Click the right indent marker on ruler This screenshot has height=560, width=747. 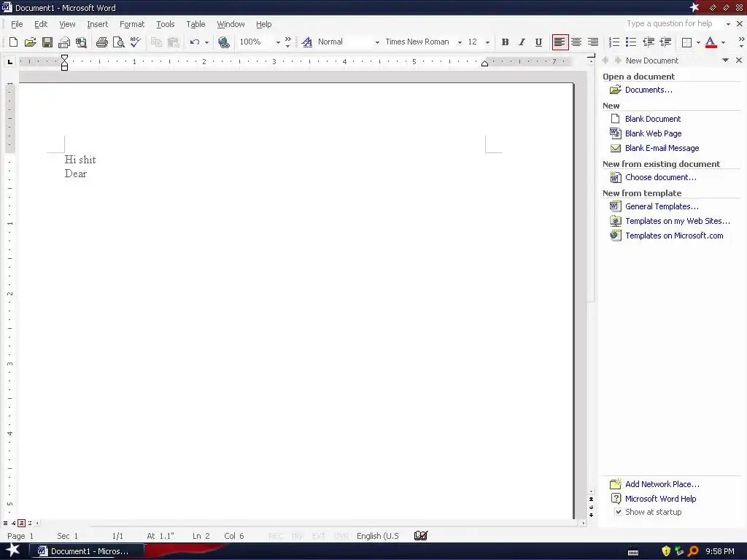point(484,63)
